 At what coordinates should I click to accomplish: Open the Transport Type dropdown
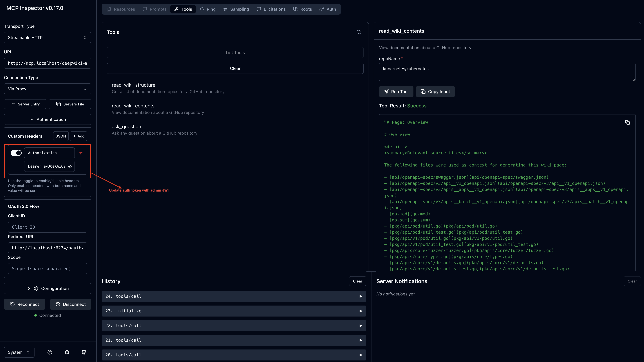47,38
